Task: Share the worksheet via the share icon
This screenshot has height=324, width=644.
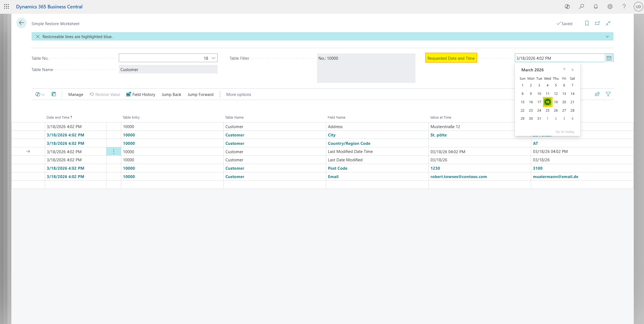Action: (x=597, y=94)
